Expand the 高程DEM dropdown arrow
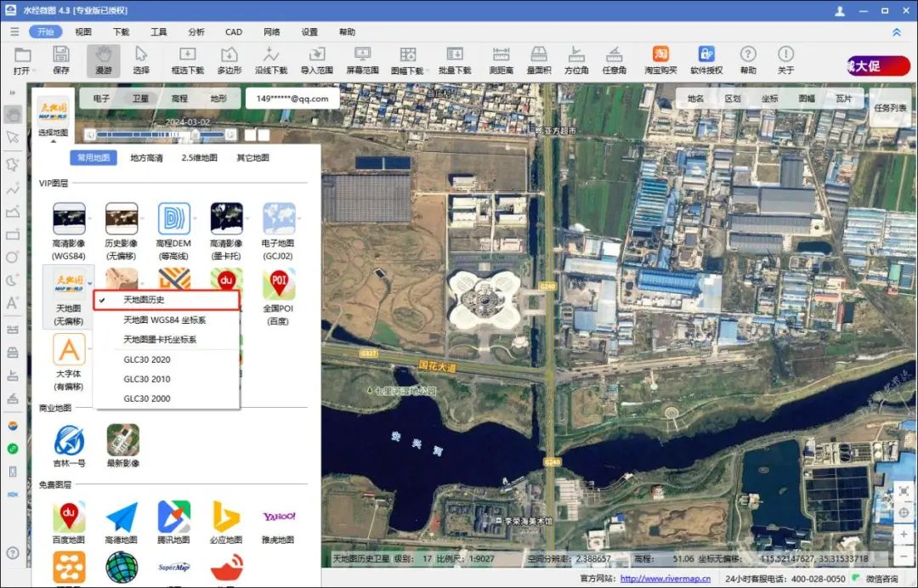The width and height of the screenshot is (918, 588). click(195, 218)
